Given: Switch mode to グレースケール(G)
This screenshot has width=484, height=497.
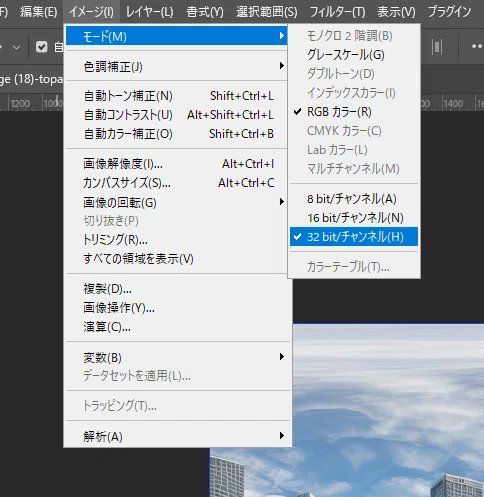Looking at the screenshot, I should click(354, 55).
